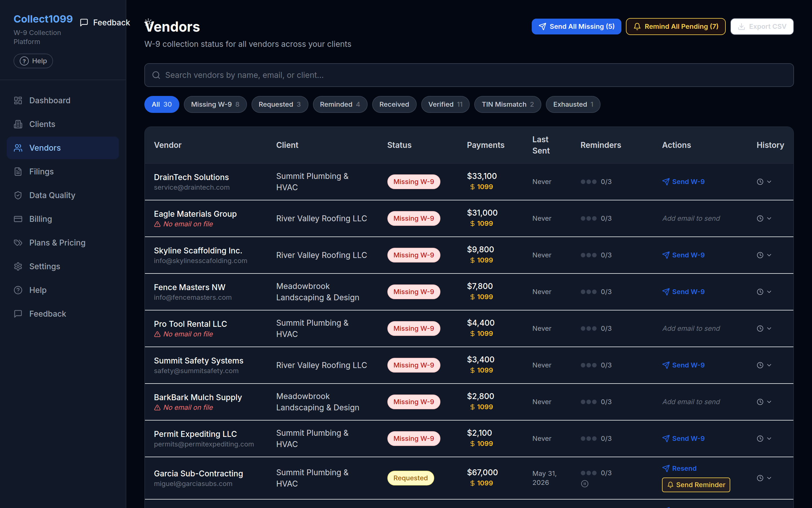
Task: Click Eagle Materials no-email warning icon
Action: pos(157,224)
